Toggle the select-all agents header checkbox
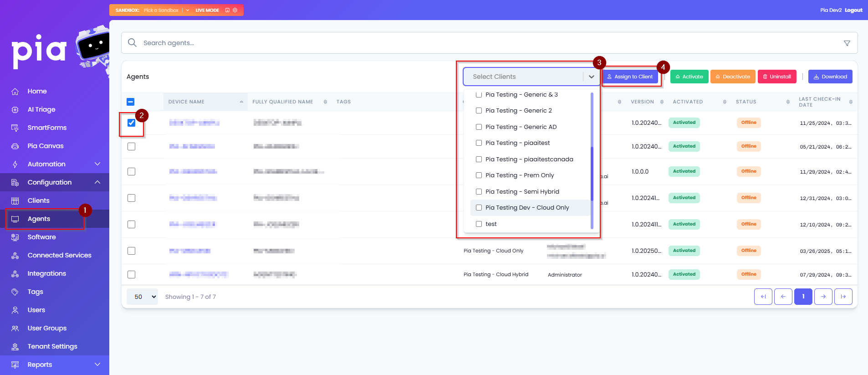This screenshot has width=868, height=375. coord(131,102)
